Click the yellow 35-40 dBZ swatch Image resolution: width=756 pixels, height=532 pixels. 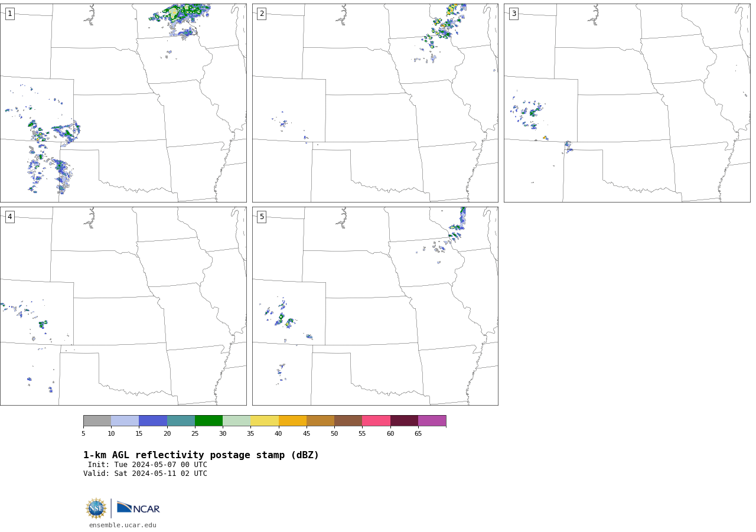(265, 420)
